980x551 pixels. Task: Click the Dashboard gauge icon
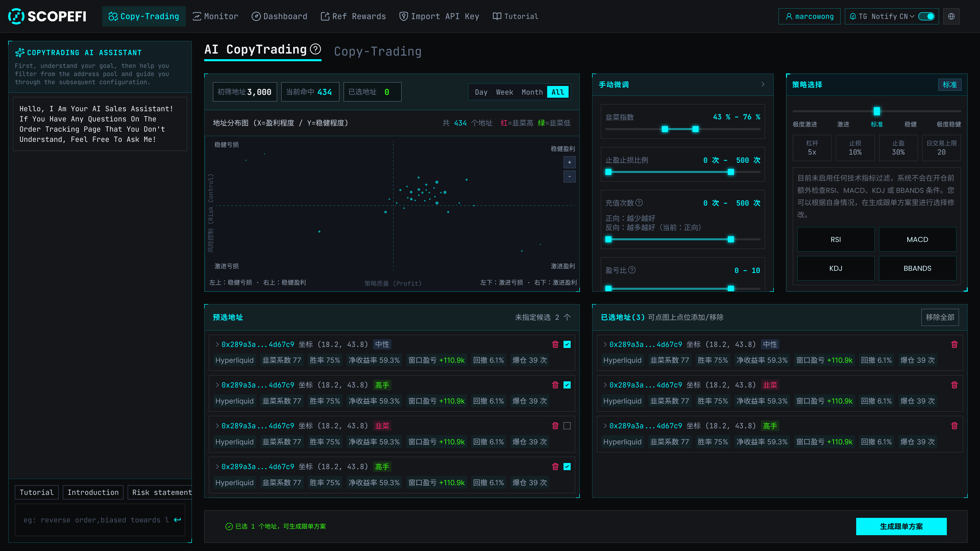pos(256,16)
